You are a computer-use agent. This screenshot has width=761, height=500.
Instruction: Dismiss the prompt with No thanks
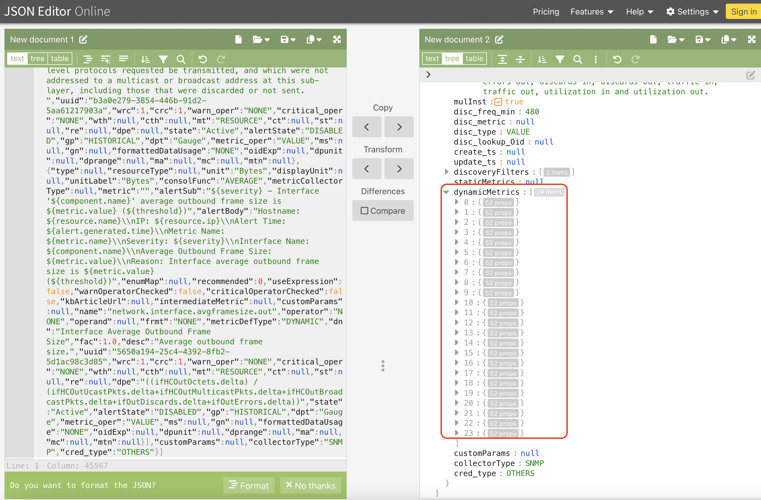click(310, 485)
